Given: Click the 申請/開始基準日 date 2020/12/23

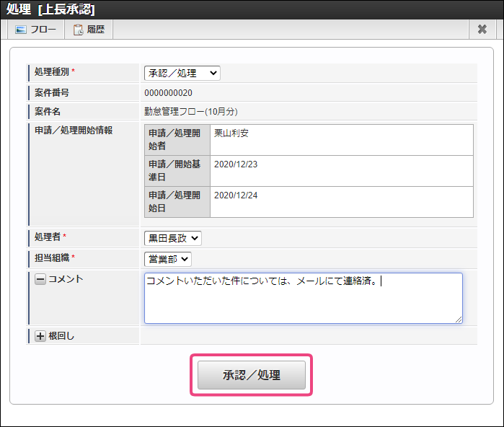Looking at the screenshot, I should point(236,164).
